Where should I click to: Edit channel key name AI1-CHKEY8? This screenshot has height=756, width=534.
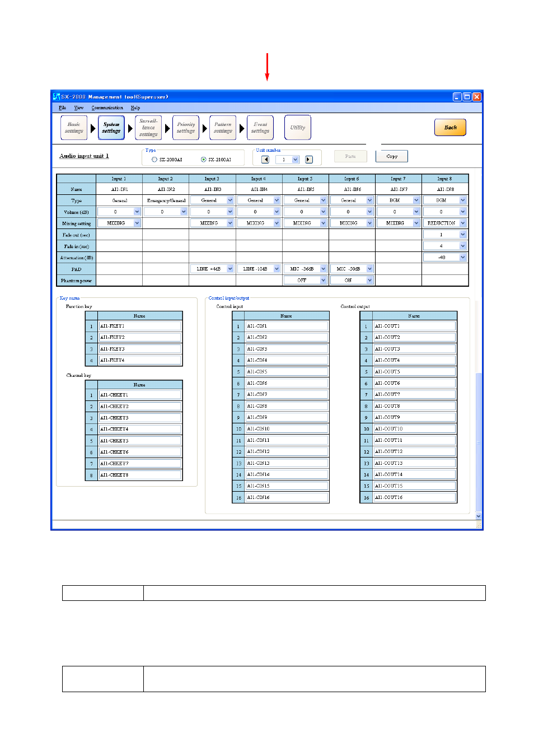coord(140,475)
